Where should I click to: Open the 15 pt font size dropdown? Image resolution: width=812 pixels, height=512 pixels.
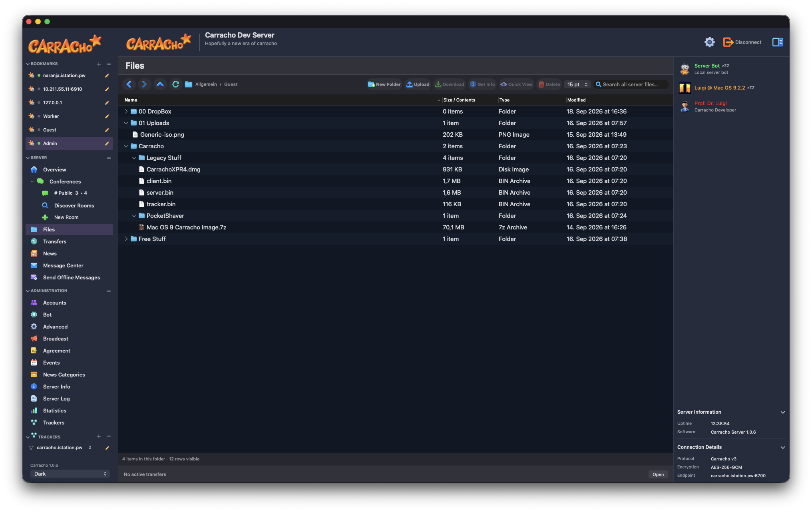pyautogui.click(x=577, y=84)
